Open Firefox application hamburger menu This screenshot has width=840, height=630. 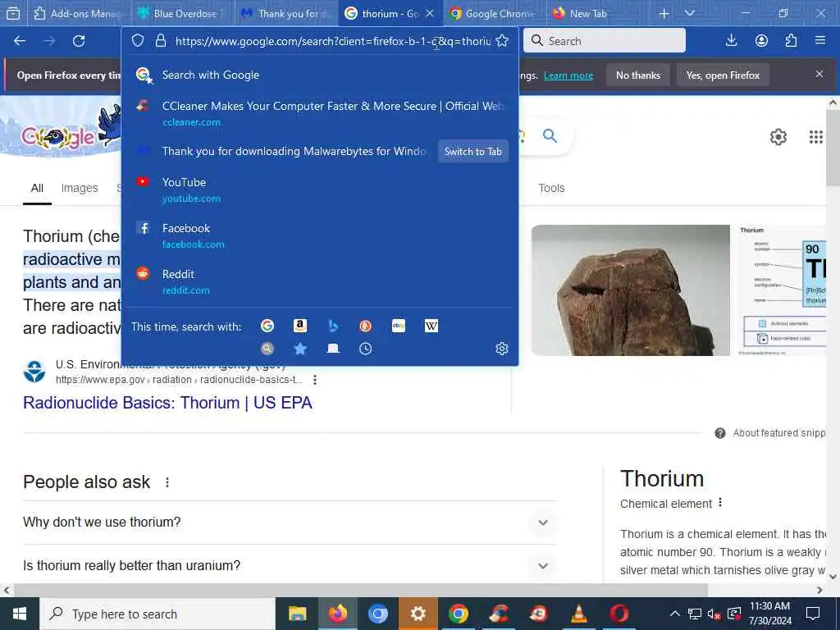[x=820, y=41]
